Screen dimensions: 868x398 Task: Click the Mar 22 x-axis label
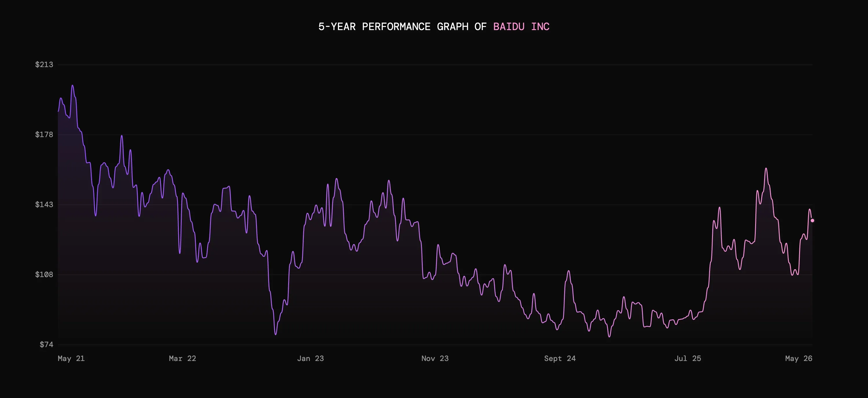point(182,359)
